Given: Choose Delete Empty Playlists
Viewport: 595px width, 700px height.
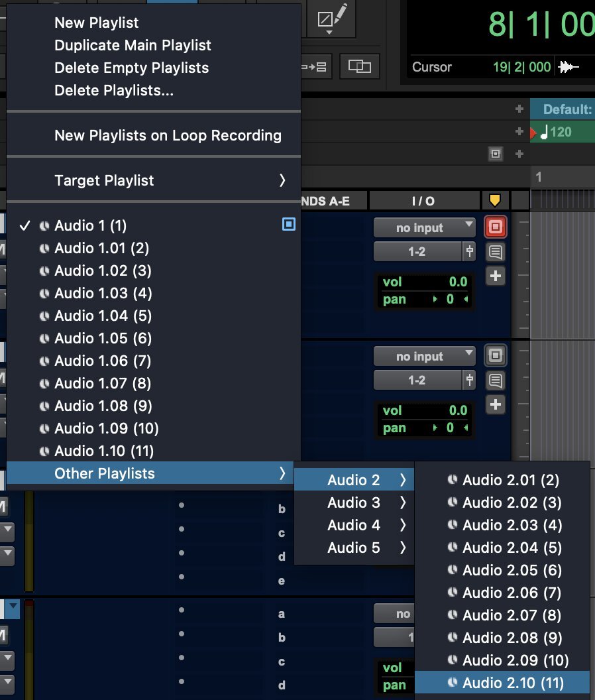Looking at the screenshot, I should pyautogui.click(x=154, y=68).
